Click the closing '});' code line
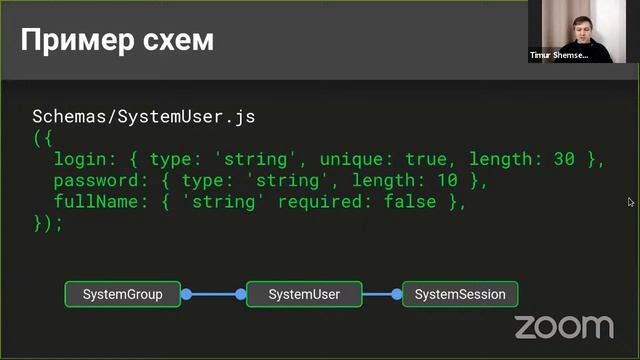 [48, 223]
